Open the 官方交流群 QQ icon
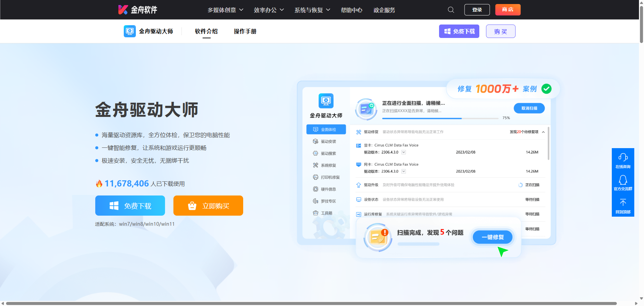Image resolution: width=644 pixels, height=306 pixels. click(x=623, y=180)
